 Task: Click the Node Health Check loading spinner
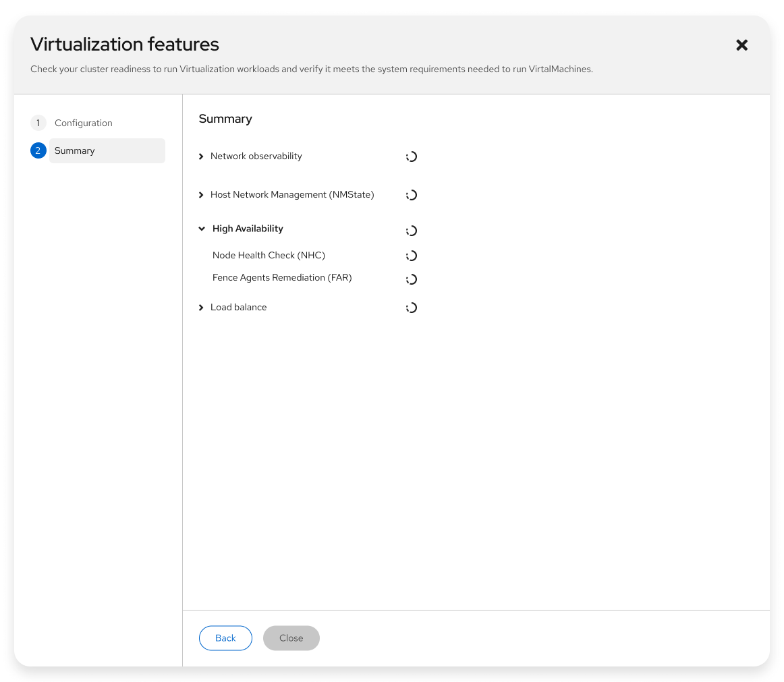tap(412, 256)
